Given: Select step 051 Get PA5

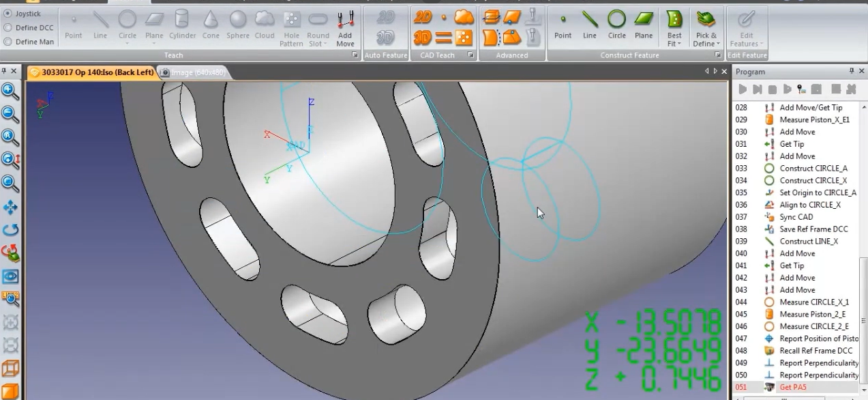Looking at the screenshot, I should coord(795,387).
